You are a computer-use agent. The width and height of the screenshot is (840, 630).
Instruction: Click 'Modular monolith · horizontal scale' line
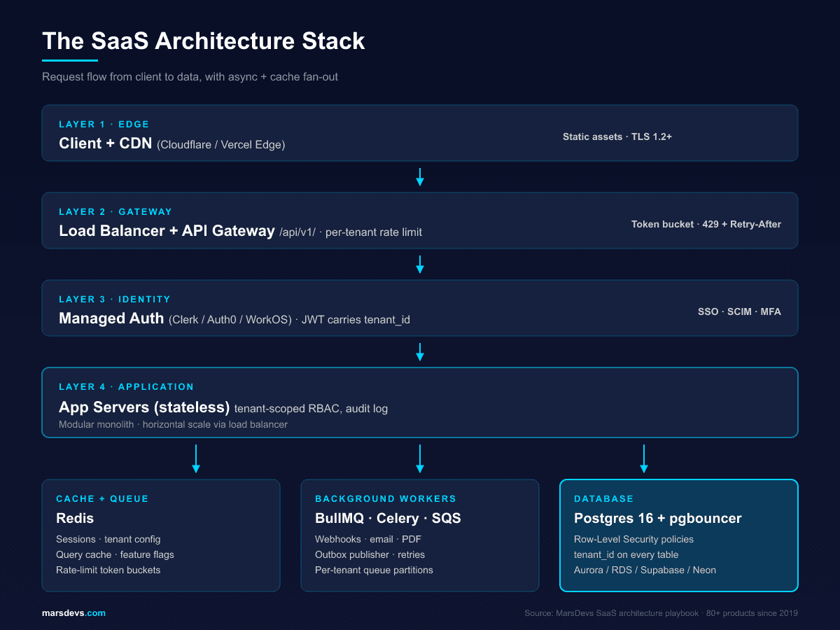174,424
